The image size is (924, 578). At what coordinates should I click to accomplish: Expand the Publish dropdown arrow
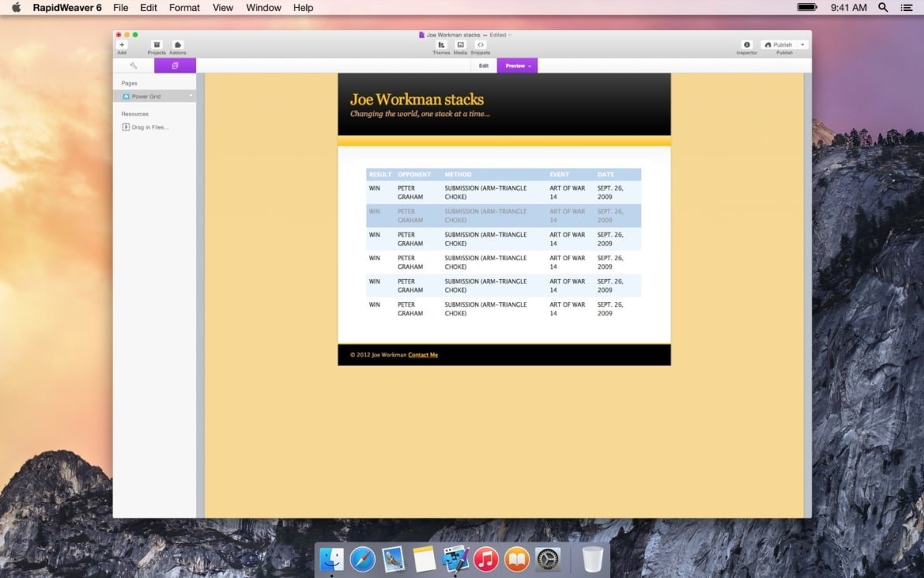tap(802, 45)
